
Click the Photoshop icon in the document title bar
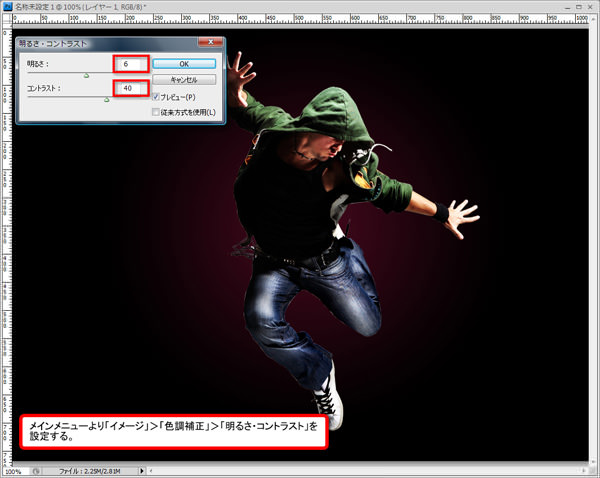coord(8,6)
